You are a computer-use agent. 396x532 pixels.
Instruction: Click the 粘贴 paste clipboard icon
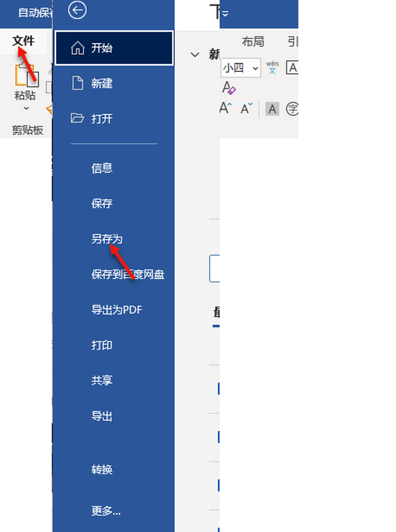click(x=27, y=75)
